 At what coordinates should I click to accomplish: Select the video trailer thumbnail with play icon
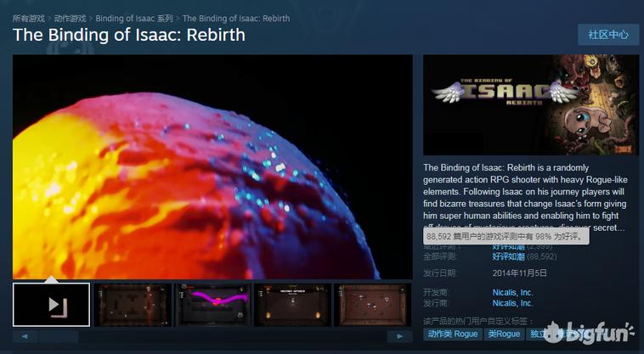point(51,305)
